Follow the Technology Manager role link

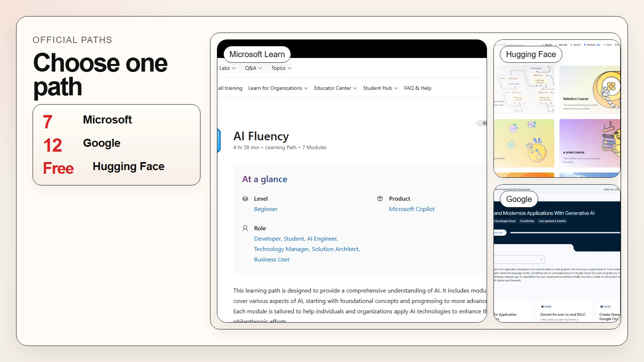[281, 249]
